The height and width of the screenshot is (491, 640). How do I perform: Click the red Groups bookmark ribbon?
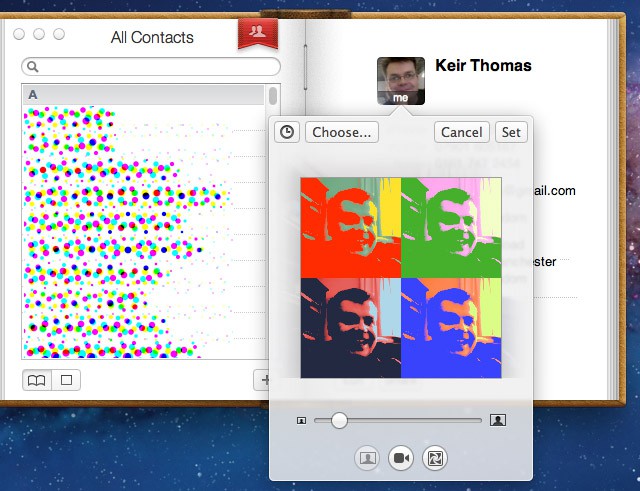point(257,33)
